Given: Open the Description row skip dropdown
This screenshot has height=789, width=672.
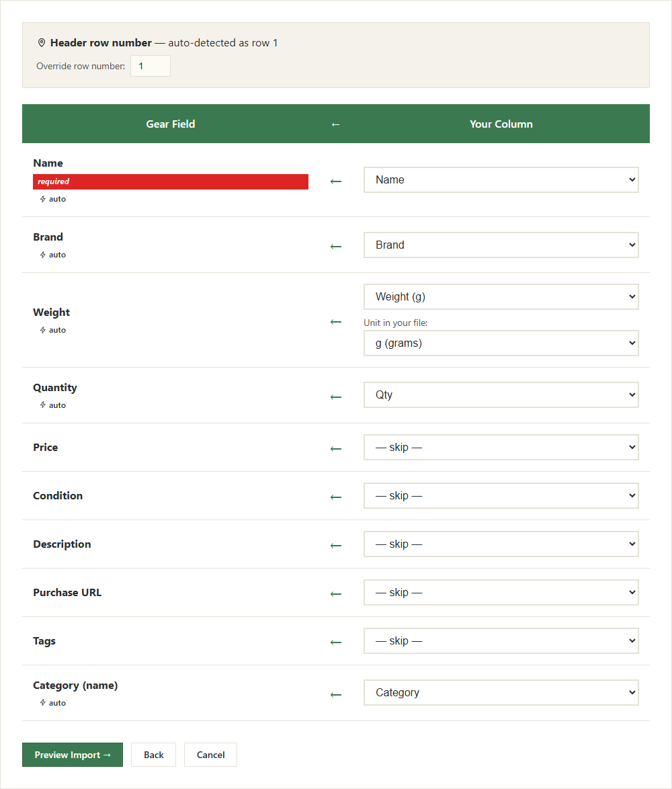Looking at the screenshot, I should coord(501,544).
